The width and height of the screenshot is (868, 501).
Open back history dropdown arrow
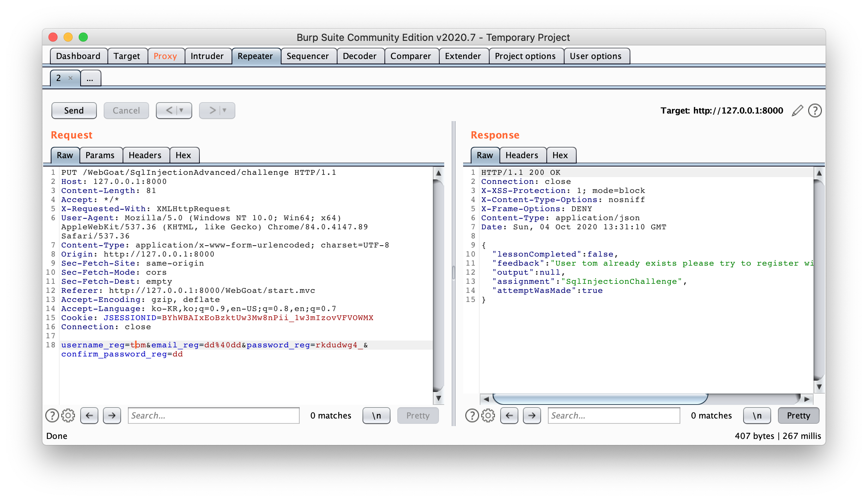182,110
